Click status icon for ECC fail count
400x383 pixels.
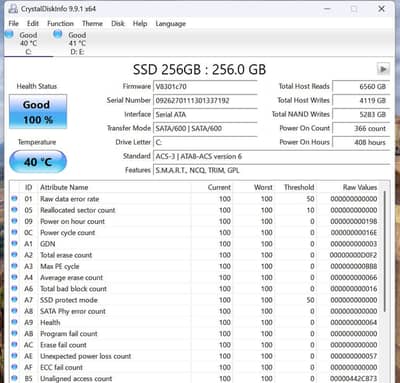point(14,367)
